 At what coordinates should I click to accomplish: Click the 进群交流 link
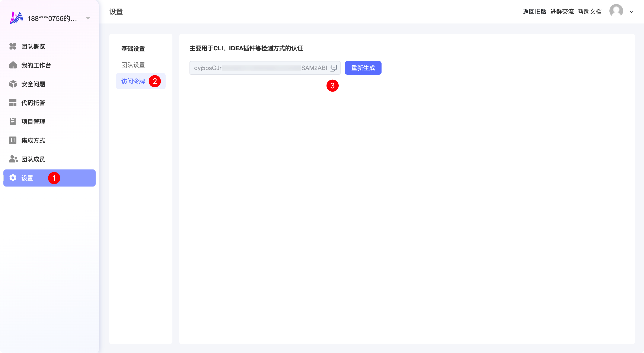pyautogui.click(x=562, y=12)
